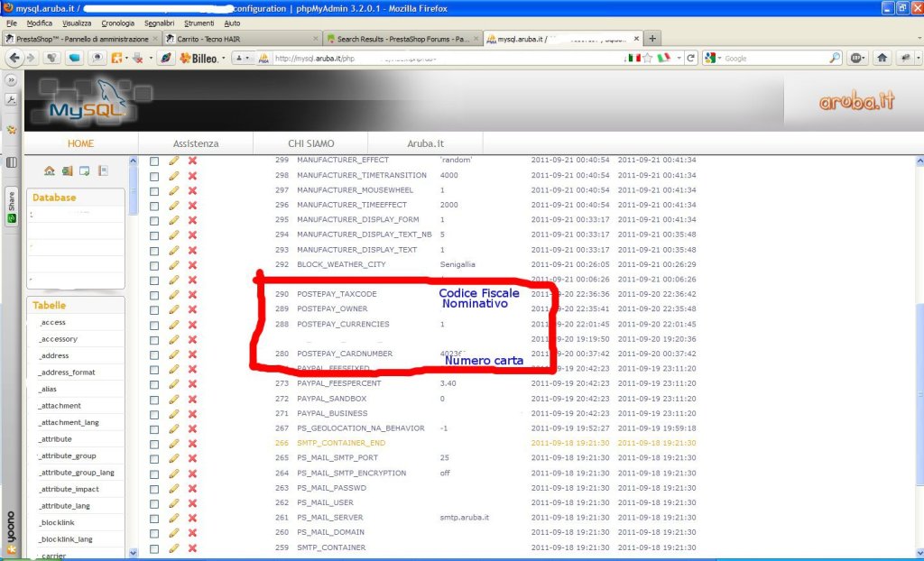The image size is (924, 561).
Task: Tick checkbox for row 271 PAYPAL_BUSINESS
Action: coord(154,414)
